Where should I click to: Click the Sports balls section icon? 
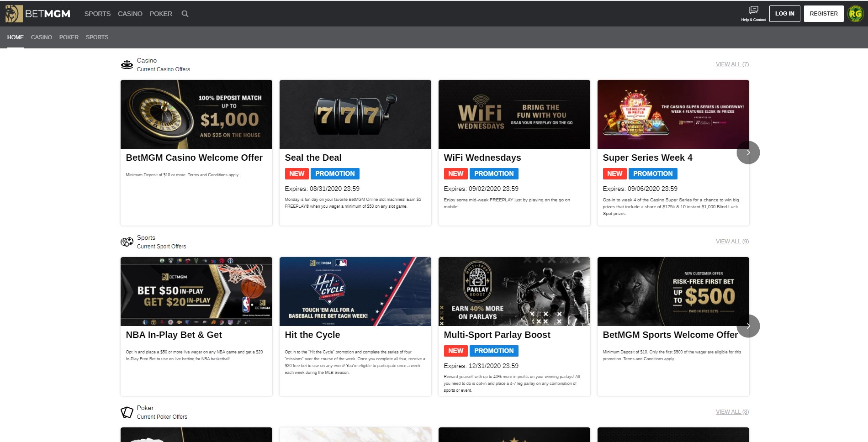click(127, 242)
